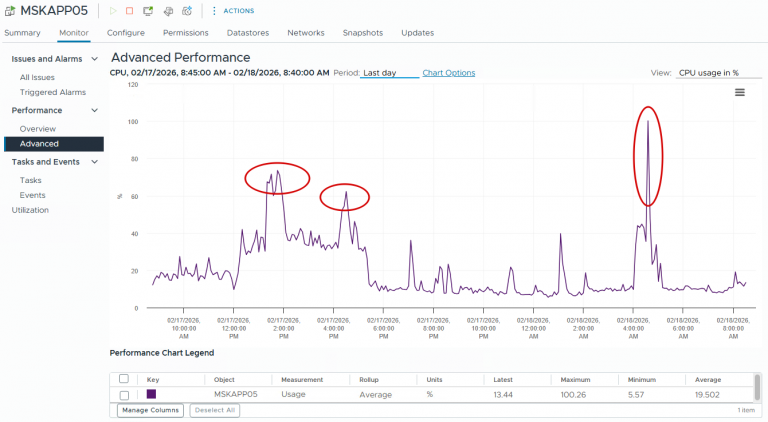Open the View dropdown CPU usage in %
The height and width of the screenshot is (422, 768).
(719, 72)
